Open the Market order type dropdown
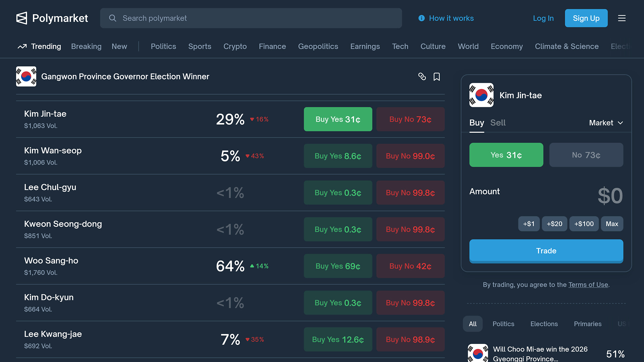The image size is (644, 362). (606, 123)
